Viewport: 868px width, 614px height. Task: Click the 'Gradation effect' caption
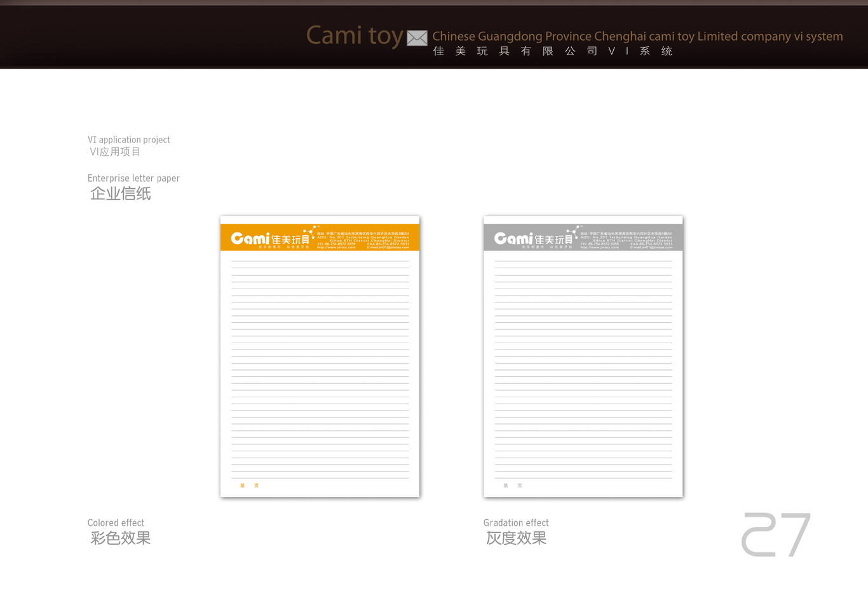click(x=516, y=523)
